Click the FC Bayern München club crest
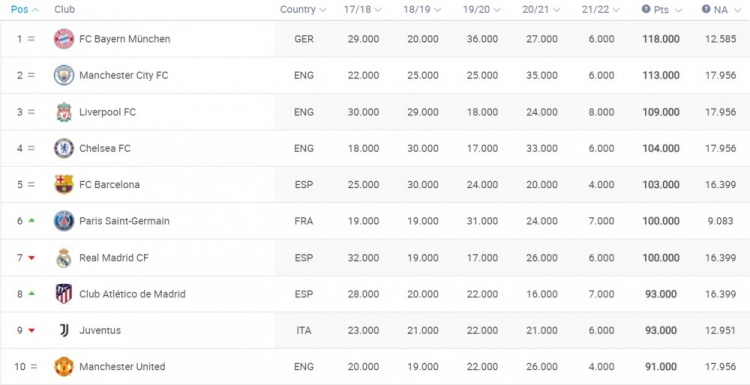 pyautogui.click(x=64, y=39)
